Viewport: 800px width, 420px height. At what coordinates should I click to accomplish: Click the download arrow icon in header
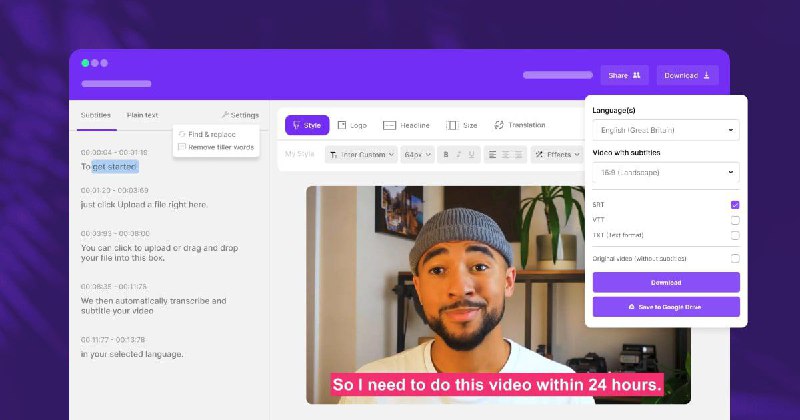(x=707, y=75)
